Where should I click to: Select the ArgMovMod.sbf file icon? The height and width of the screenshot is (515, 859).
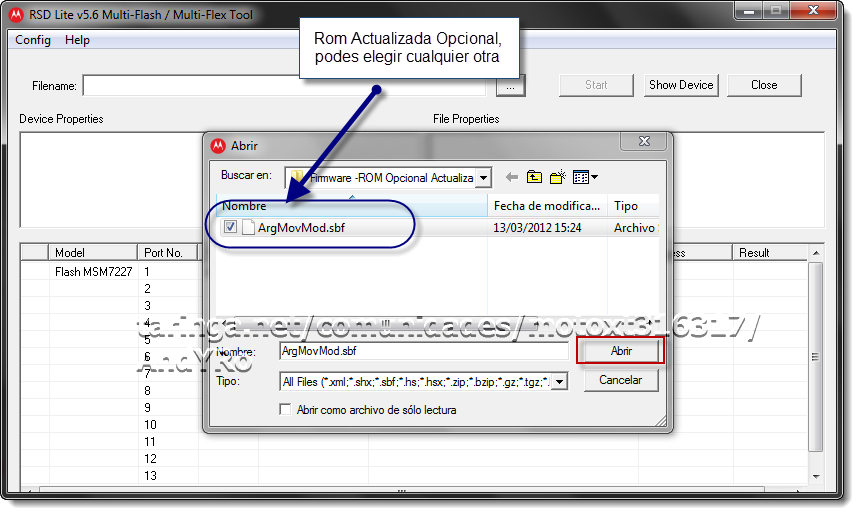pos(248,227)
